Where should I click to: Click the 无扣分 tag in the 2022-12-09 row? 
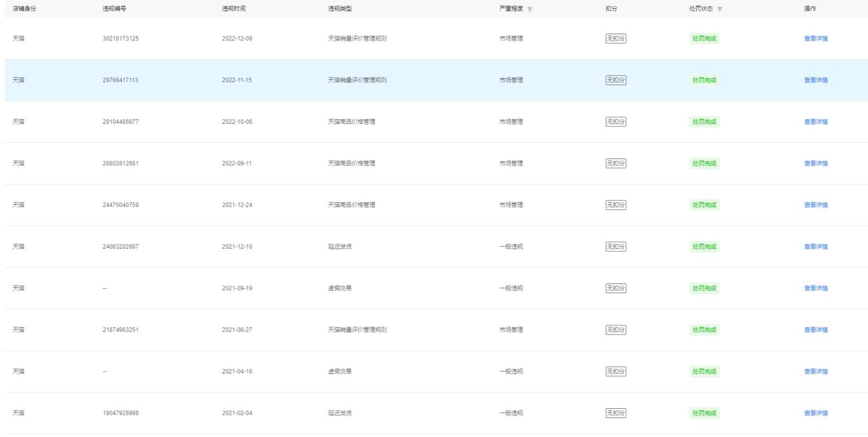tap(616, 39)
